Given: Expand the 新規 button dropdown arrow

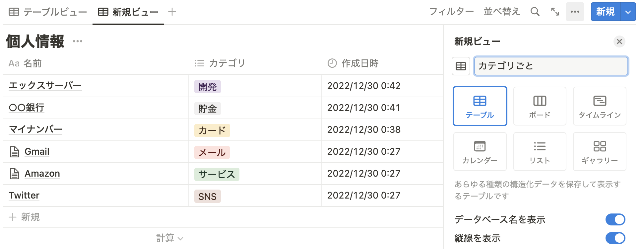Looking at the screenshot, I should tap(628, 12).
